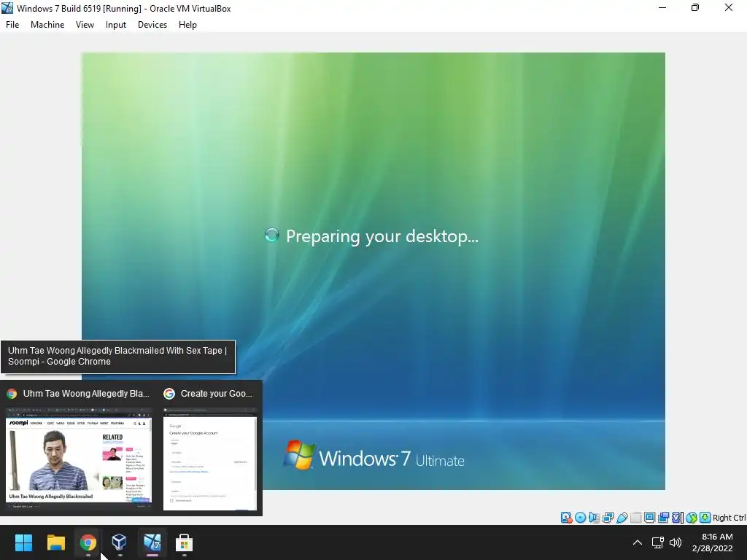The image size is (747, 560).
Task: Open the Devices menu
Action: coord(152,25)
